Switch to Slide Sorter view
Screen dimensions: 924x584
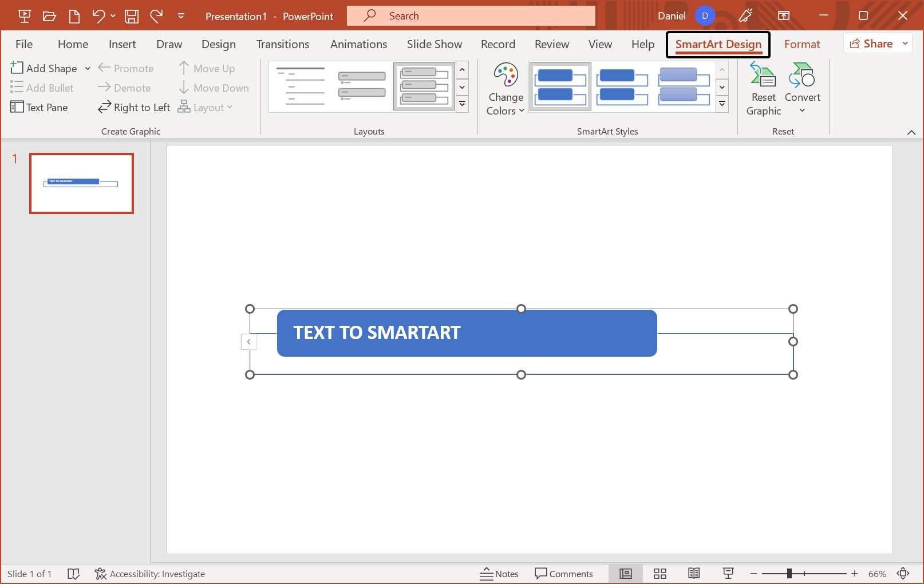(x=660, y=573)
